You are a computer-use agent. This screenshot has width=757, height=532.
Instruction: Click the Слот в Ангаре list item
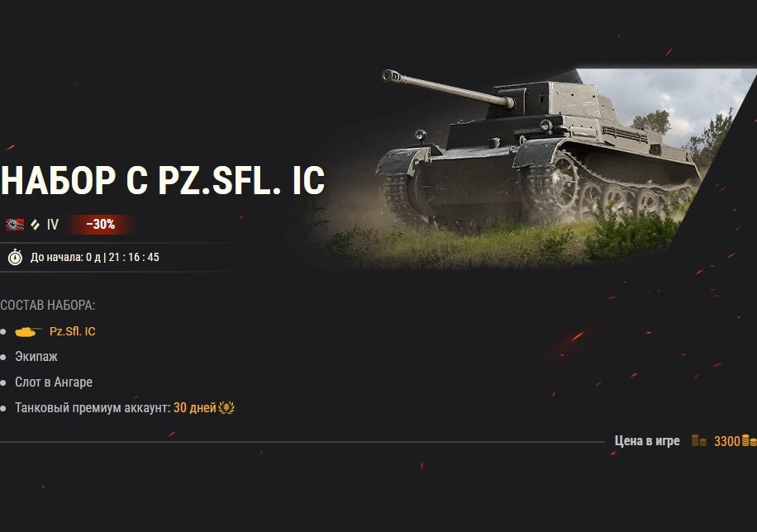click(54, 382)
